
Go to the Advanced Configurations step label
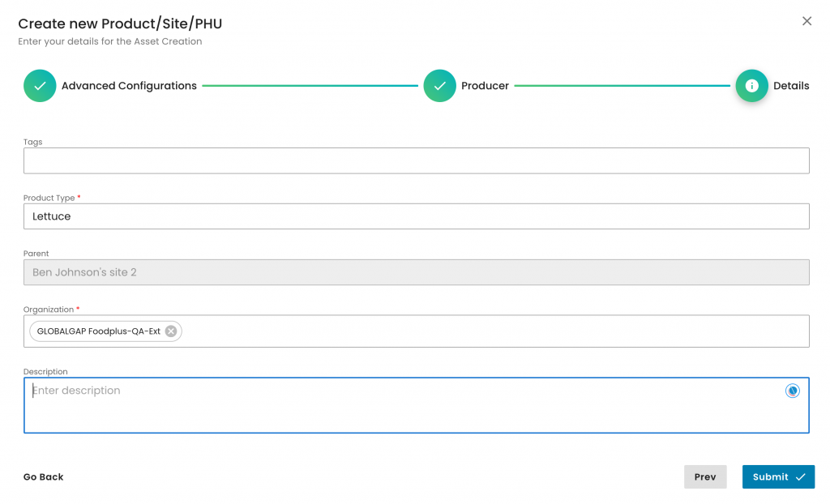[129, 86]
